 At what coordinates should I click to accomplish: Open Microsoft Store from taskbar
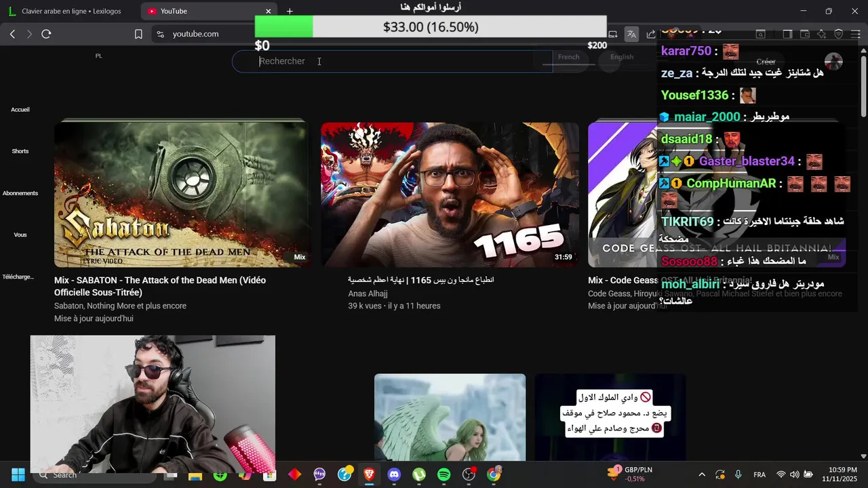269,474
